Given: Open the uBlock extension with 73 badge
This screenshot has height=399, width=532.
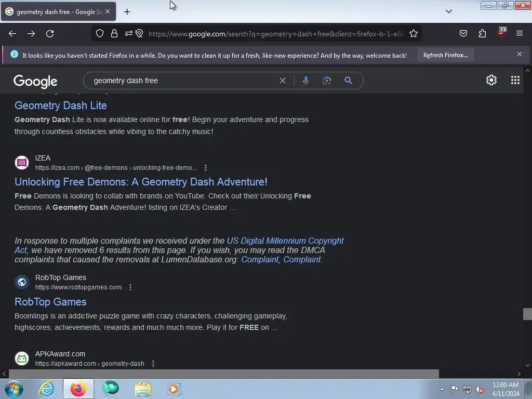Looking at the screenshot, I should (501, 33).
